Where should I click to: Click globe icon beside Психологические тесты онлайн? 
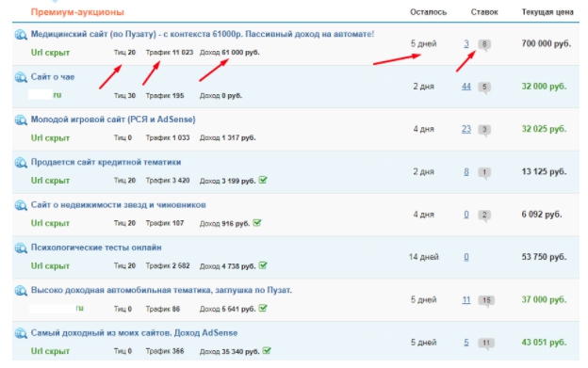(x=21, y=248)
